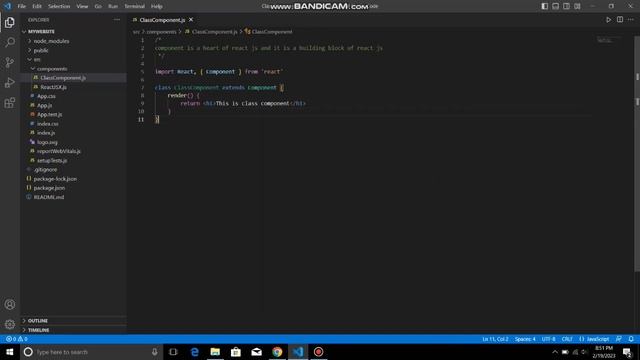Change UTF-8 file encoding
Image resolution: width=640 pixels, height=360 pixels.
(548, 339)
